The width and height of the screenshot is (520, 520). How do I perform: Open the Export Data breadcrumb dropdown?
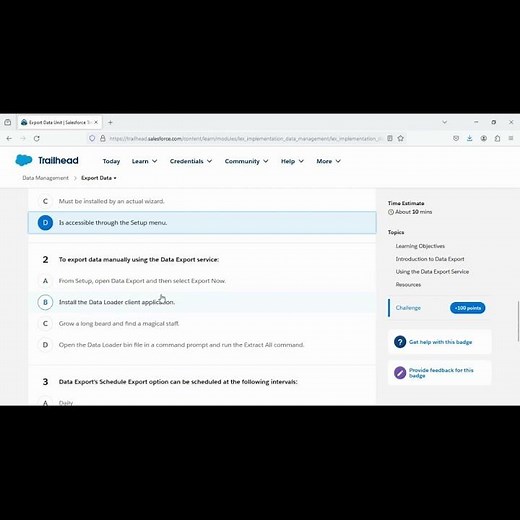pos(99,178)
